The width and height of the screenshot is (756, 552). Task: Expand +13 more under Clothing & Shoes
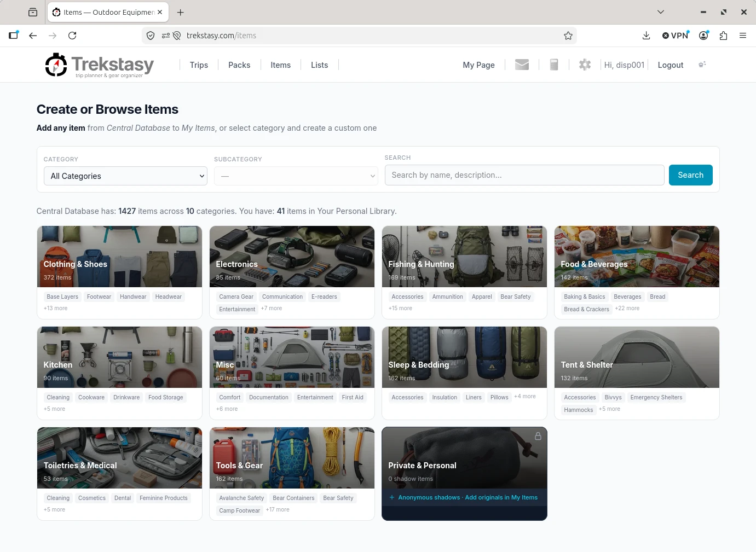click(56, 308)
